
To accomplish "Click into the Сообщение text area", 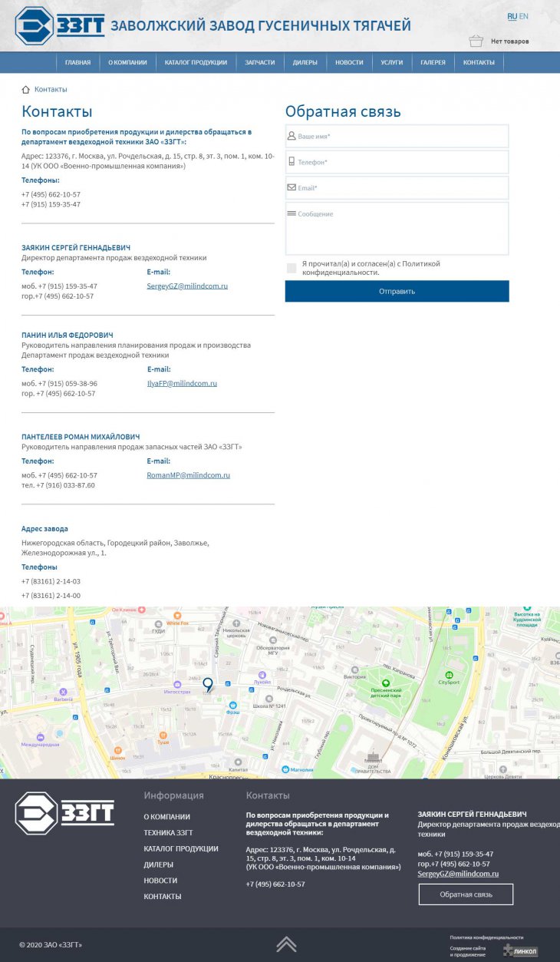I will coord(397,228).
